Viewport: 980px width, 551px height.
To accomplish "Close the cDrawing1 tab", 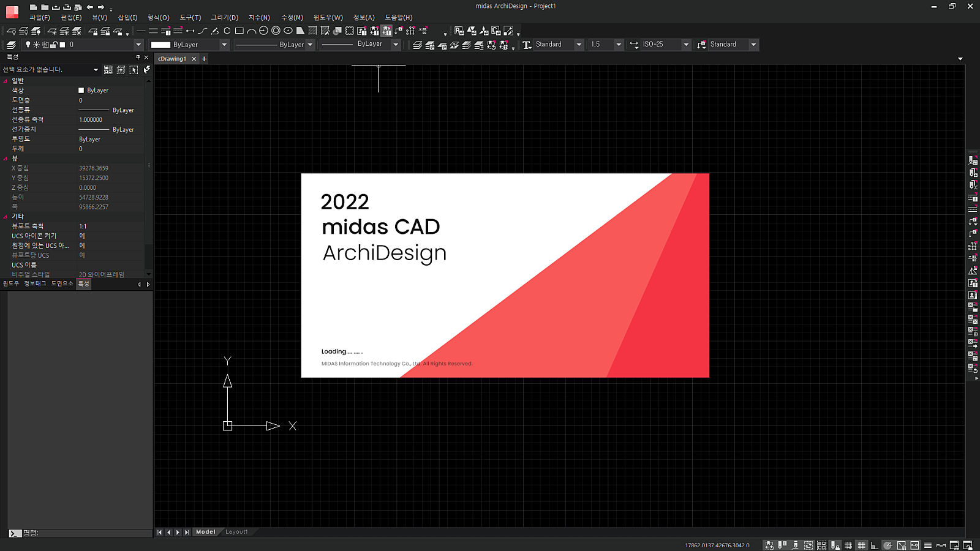I will [194, 59].
